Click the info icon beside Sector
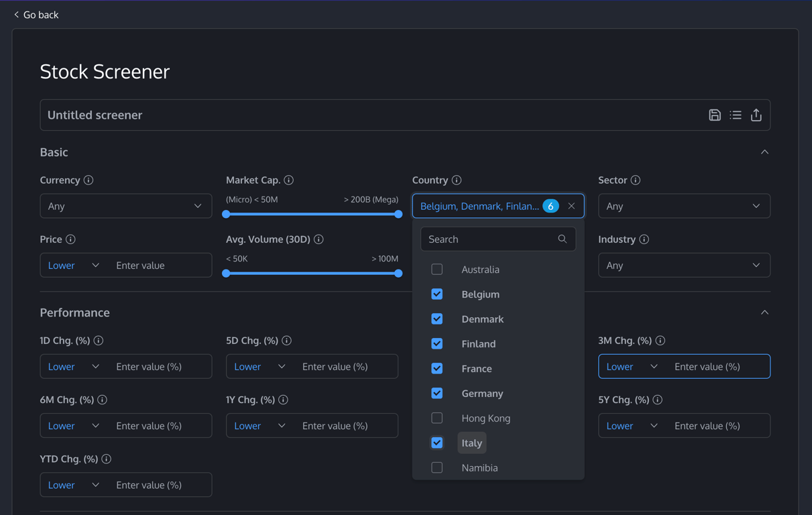 pos(636,180)
